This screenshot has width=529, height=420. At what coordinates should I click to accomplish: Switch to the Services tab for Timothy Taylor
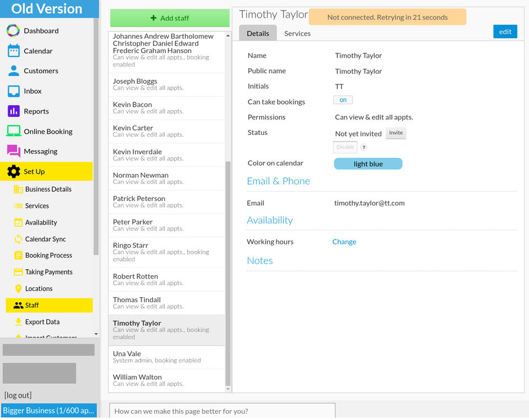(x=297, y=34)
